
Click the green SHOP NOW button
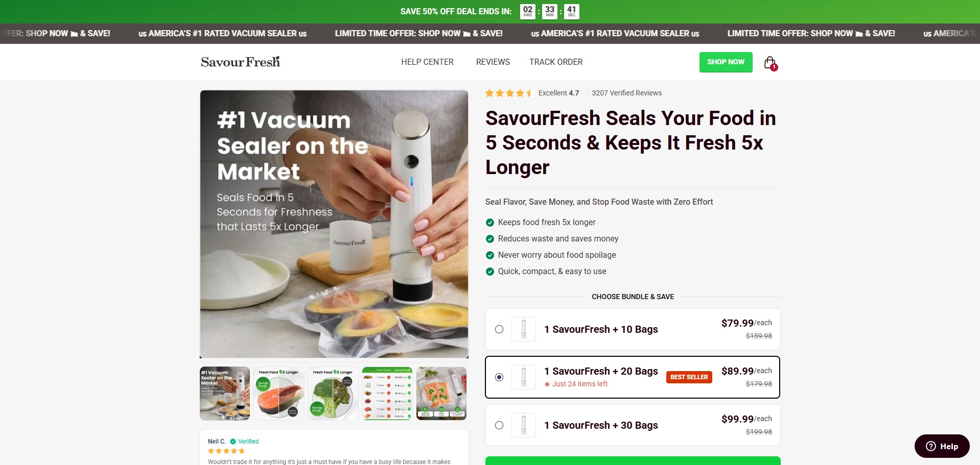tap(726, 62)
